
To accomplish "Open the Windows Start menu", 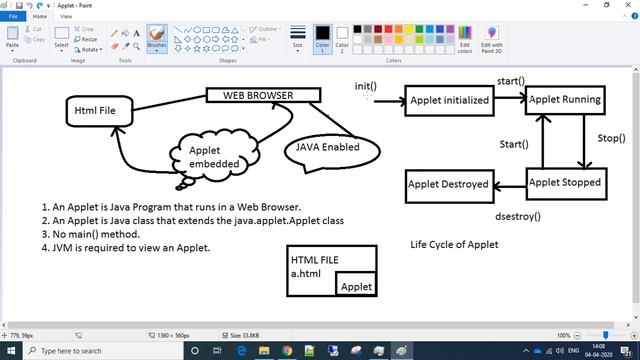I will (11, 351).
